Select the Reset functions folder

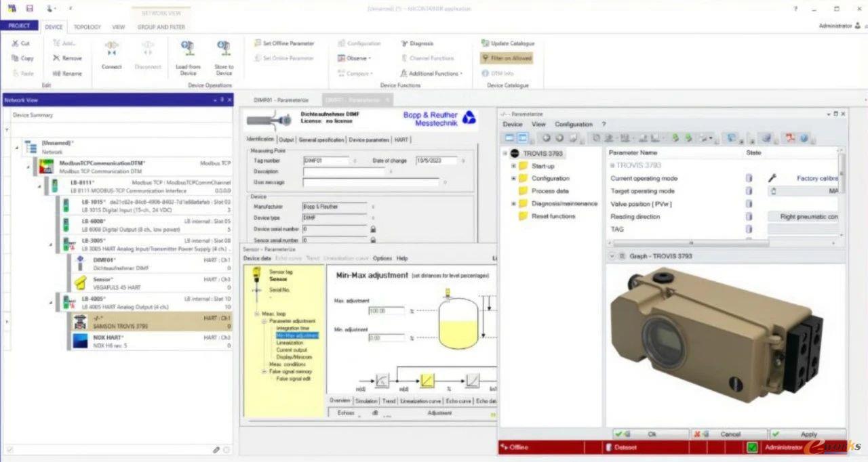pos(547,216)
